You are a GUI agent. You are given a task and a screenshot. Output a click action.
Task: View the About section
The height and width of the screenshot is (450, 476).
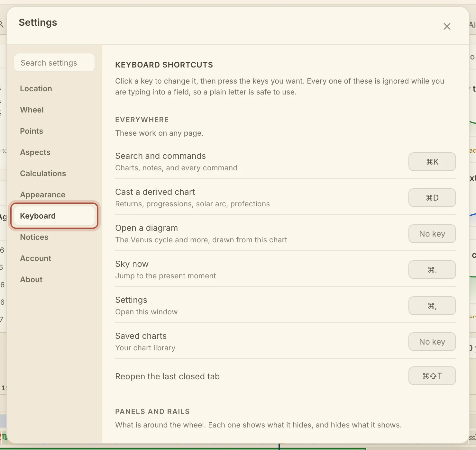(54, 280)
